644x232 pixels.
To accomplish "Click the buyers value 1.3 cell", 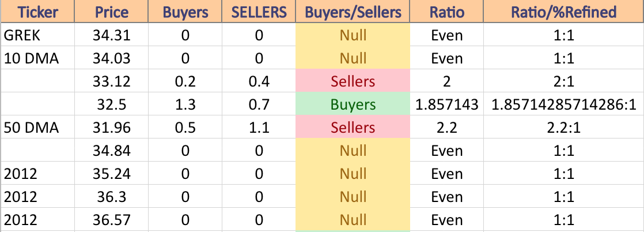I will click(x=185, y=104).
